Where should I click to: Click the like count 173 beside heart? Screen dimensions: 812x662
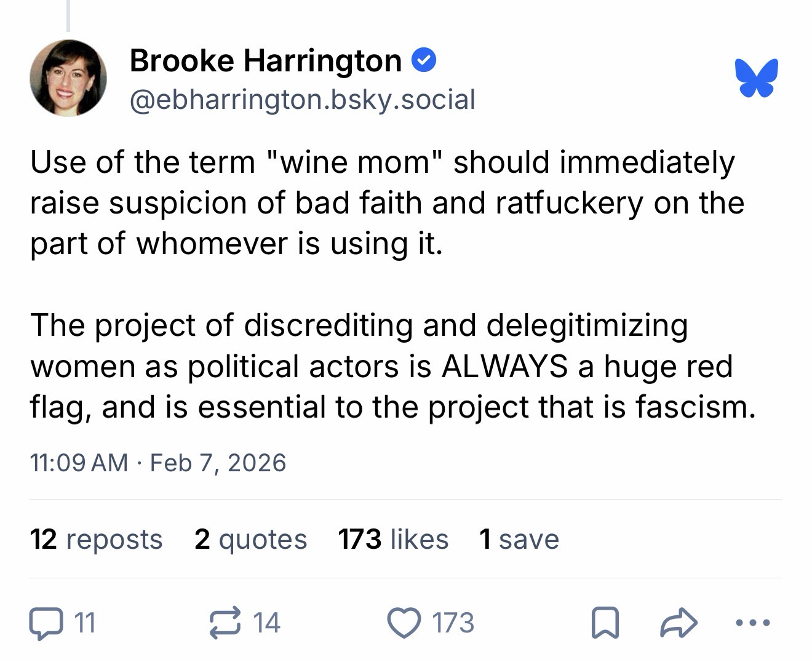[453, 623]
